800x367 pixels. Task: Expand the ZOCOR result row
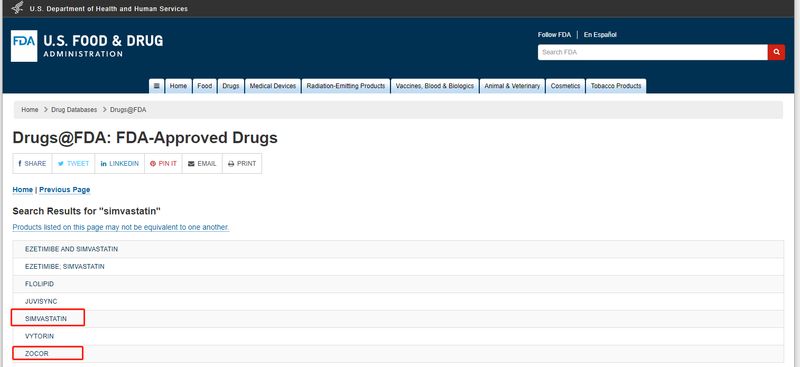coord(398,354)
